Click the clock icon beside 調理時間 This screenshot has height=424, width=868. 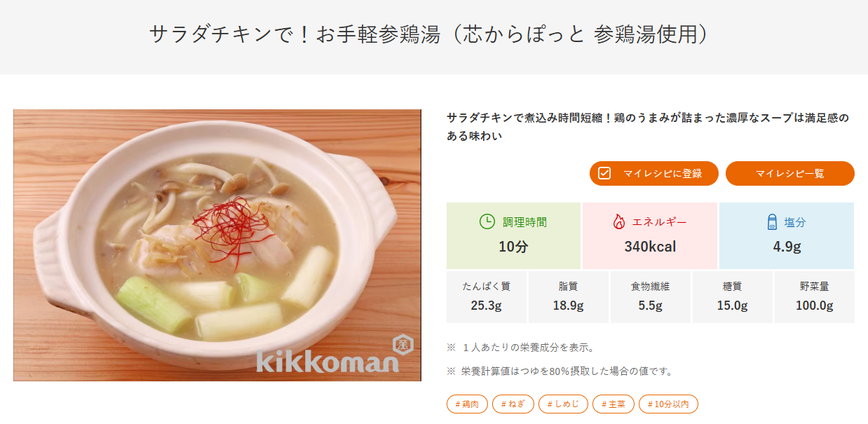(x=487, y=222)
